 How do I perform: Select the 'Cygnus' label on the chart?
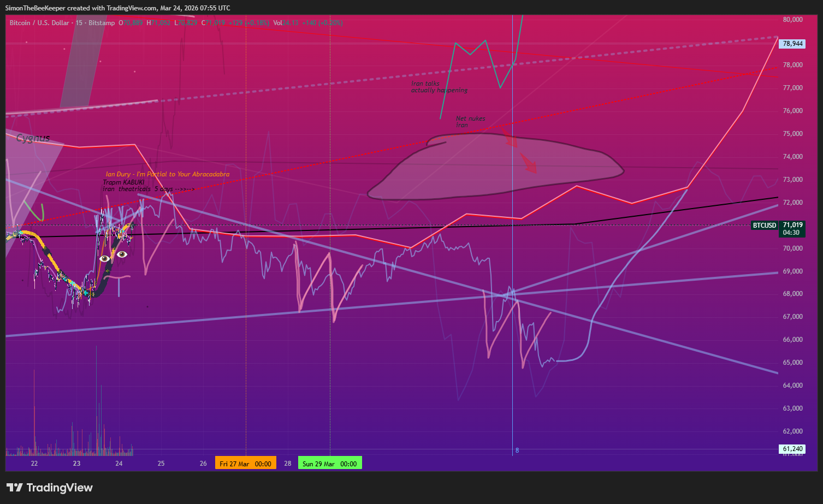33,138
